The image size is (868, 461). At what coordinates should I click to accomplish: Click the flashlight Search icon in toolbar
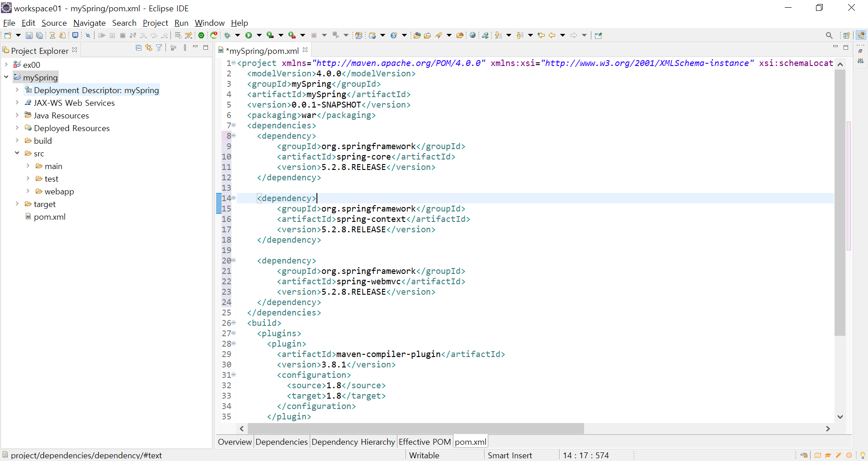(x=439, y=35)
